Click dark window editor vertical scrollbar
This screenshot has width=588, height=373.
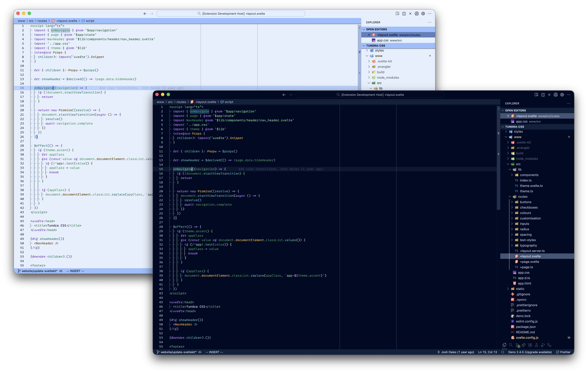498,158
